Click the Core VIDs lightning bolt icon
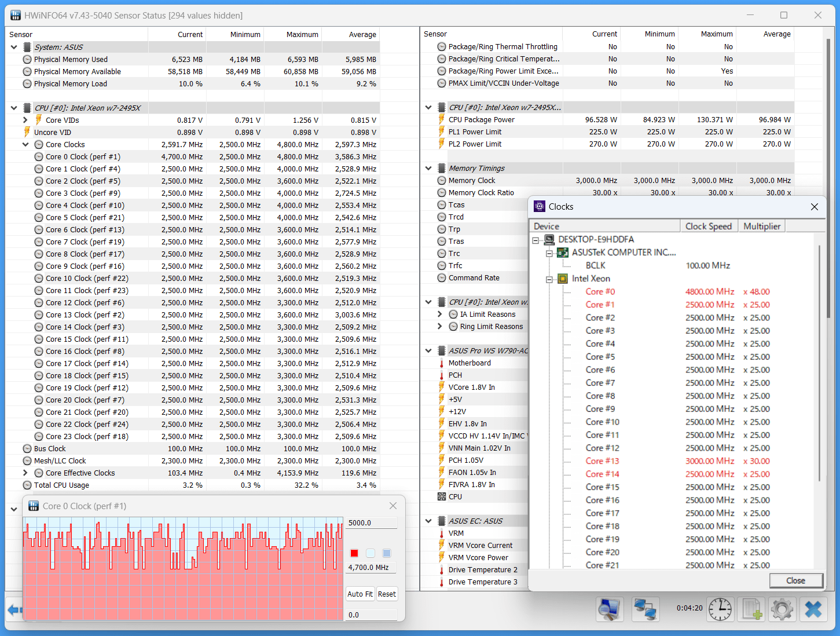Screen dimensions: 840x636 39,120
